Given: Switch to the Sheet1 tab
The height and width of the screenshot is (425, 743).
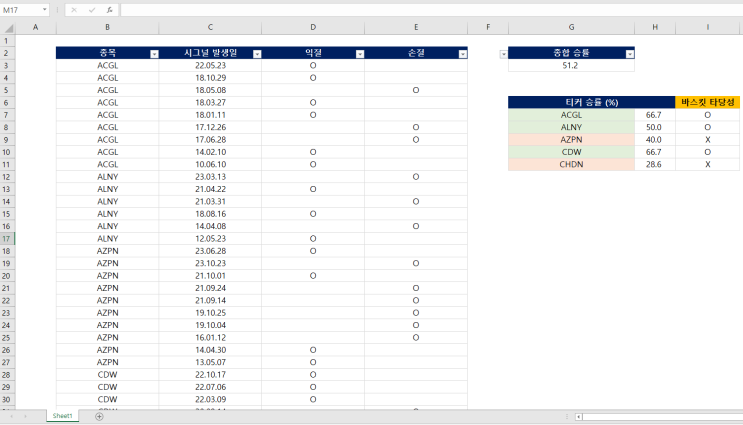Looking at the screenshot, I should pyautogui.click(x=63, y=416).
